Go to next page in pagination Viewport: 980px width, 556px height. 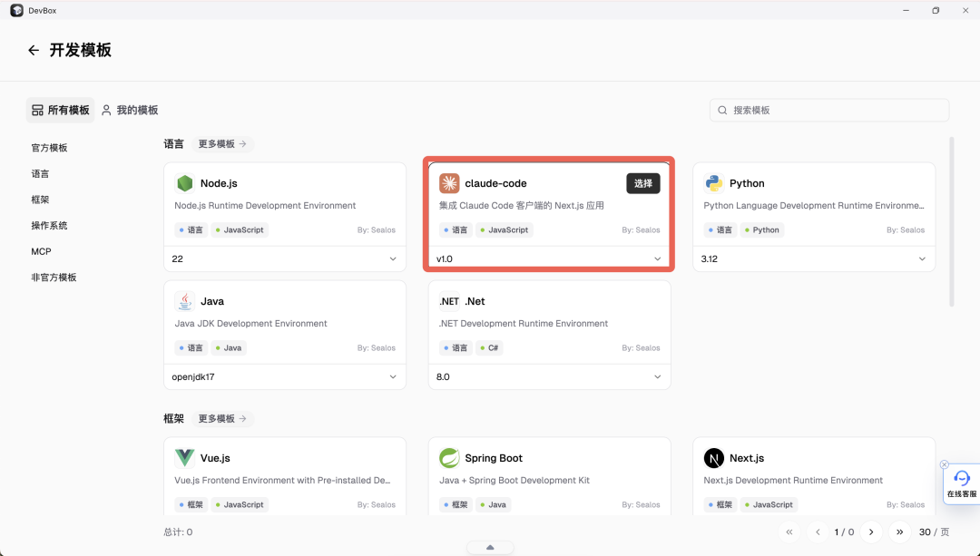pyautogui.click(x=871, y=532)
